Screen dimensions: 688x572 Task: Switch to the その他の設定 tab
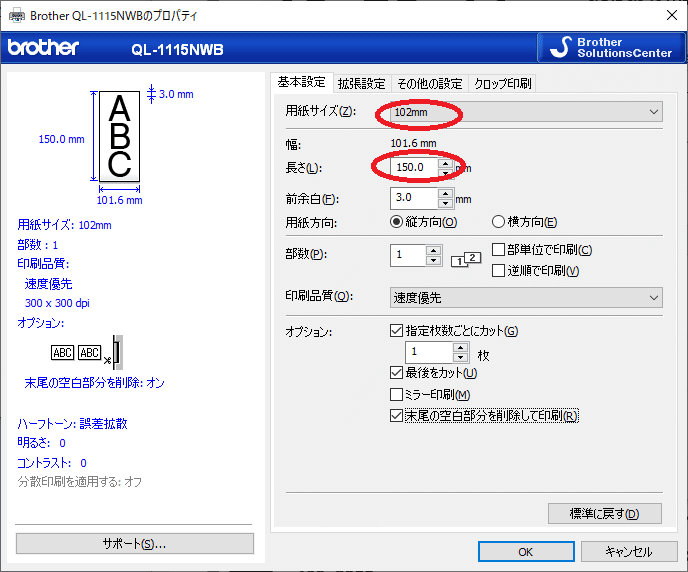tap(430, 83)
